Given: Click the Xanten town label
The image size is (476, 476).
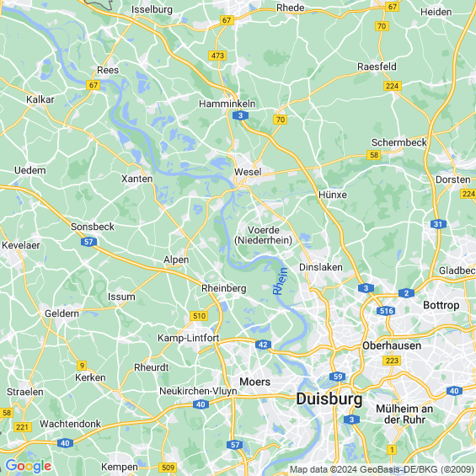Looking at the screenshot, I should [137, 179].
